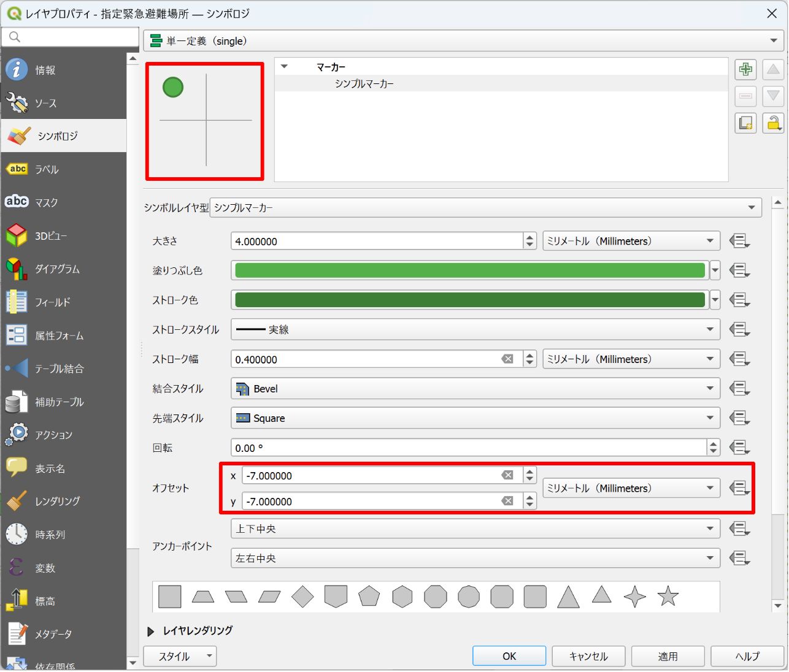The image size is (789, 672).
Task: Open the ストロークスタイル 実線 dropdown
Action: (475, 329)
